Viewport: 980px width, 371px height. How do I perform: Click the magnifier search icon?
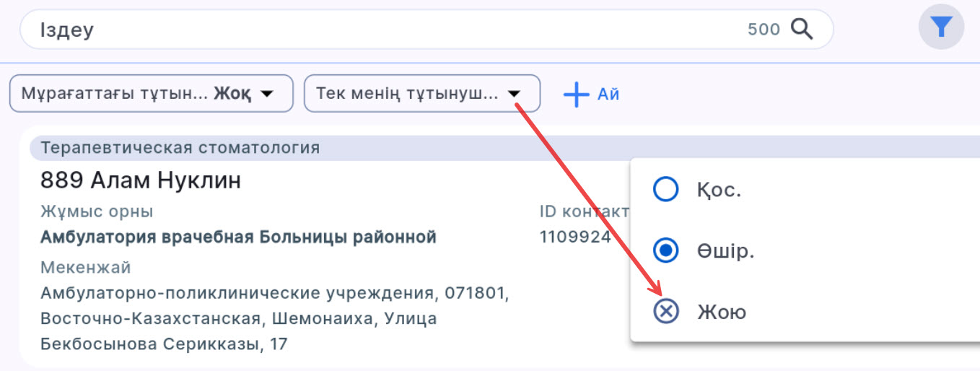click(x=802, y=29)
